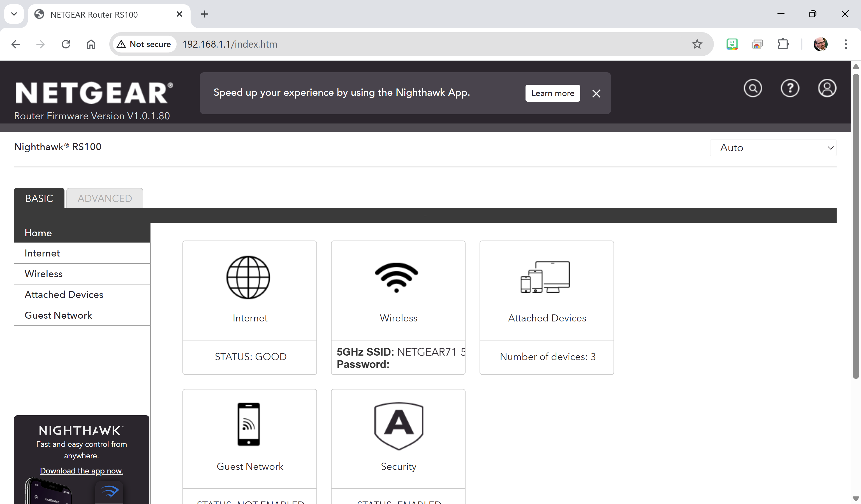Click the vertical scrollbar thumb
This screenshot has height=504, width=861.
855,226
